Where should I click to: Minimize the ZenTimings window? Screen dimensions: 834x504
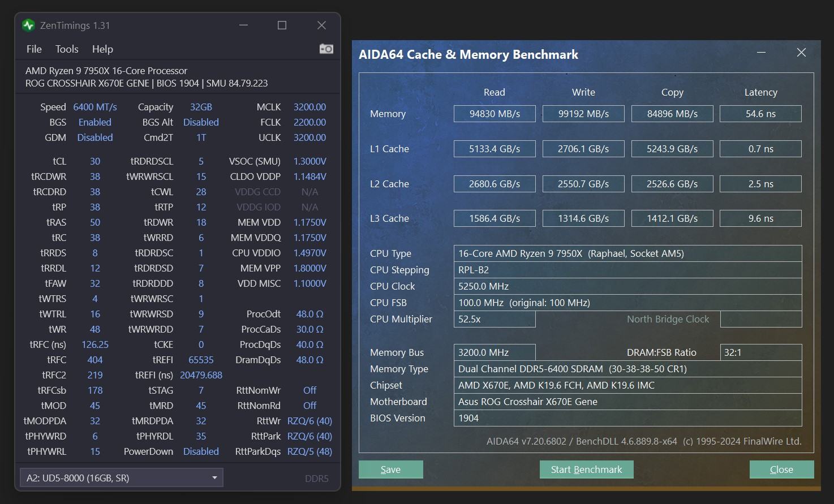point(244,25)
